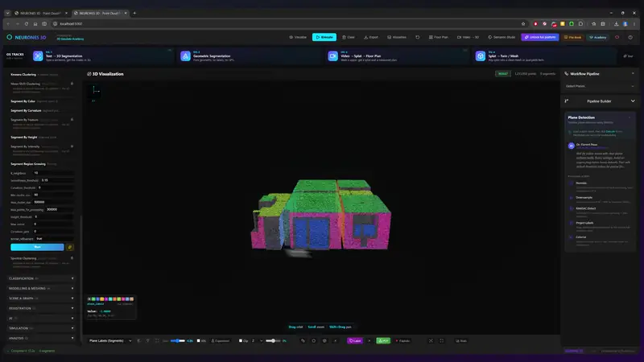The height and width of the screenshot is (362, 644).
Task: Click the first swatch in the label color strip
Action: [89, 298]
